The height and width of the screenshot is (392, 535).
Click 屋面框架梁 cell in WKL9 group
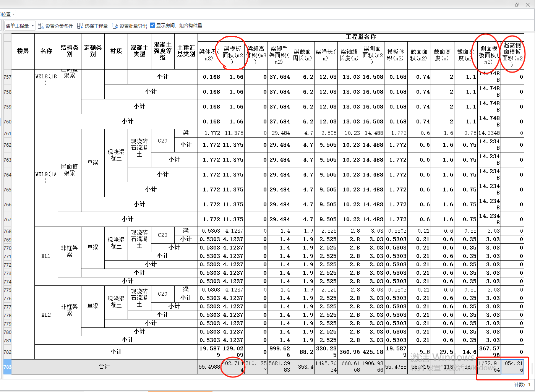pyautogui.click(x=70, y=170)
